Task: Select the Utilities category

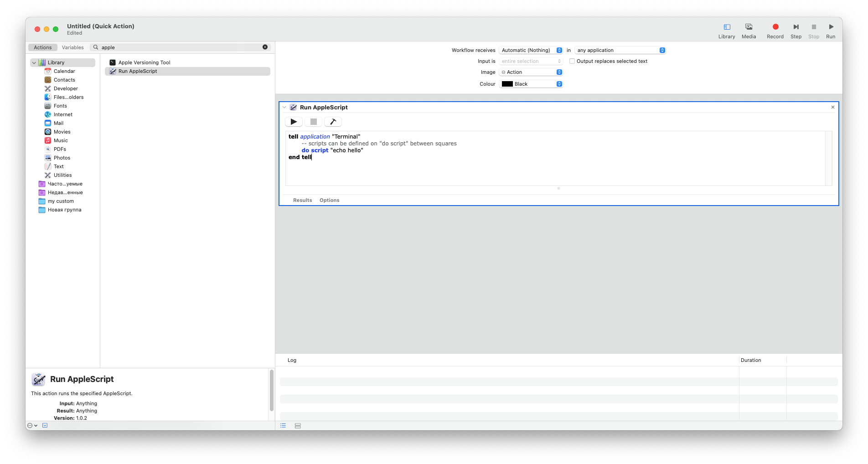Action: click(62, 175)
